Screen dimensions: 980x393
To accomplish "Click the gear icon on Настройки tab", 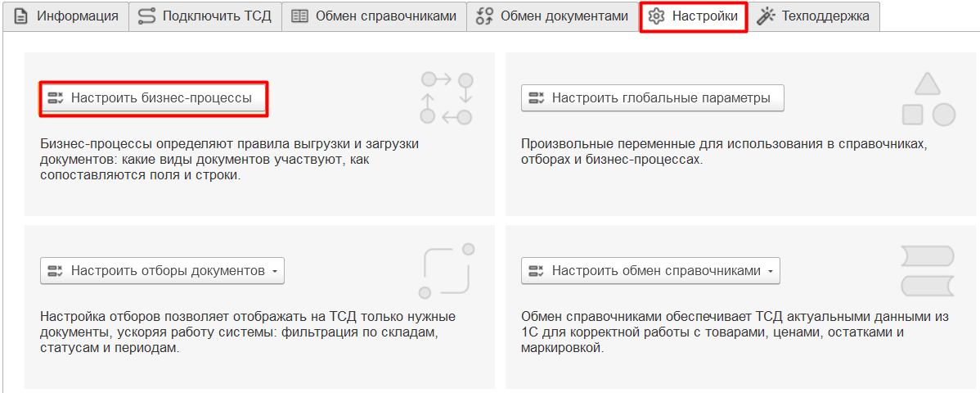I will [x=655, y=16].
